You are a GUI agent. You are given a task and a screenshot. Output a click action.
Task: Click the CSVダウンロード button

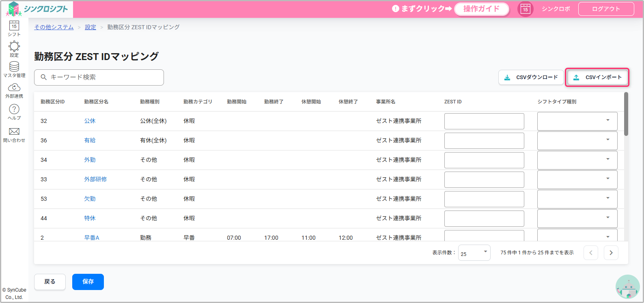531,77
